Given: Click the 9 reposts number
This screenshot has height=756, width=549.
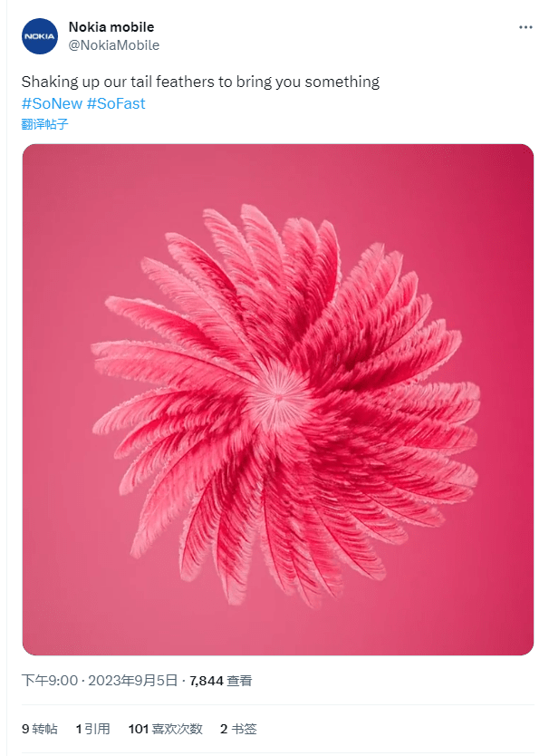Looking at the screenshot, I should tap(25, 729).
